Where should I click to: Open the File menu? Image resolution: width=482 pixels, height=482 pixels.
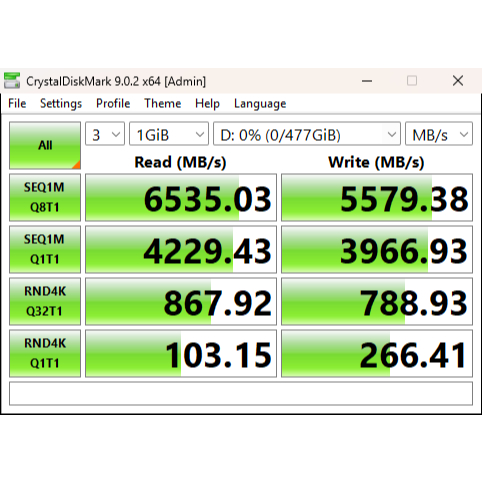tap(17, 104)
